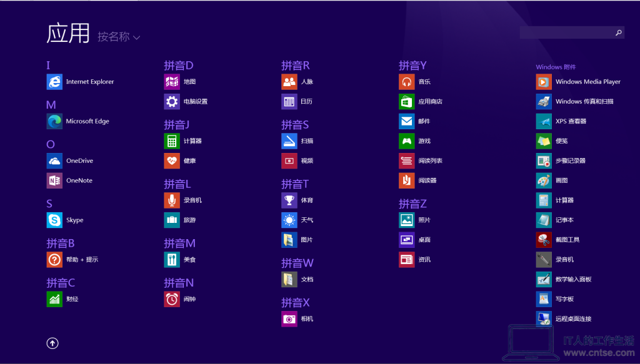Open 电脑设置 gear icon

coord(172,102)
